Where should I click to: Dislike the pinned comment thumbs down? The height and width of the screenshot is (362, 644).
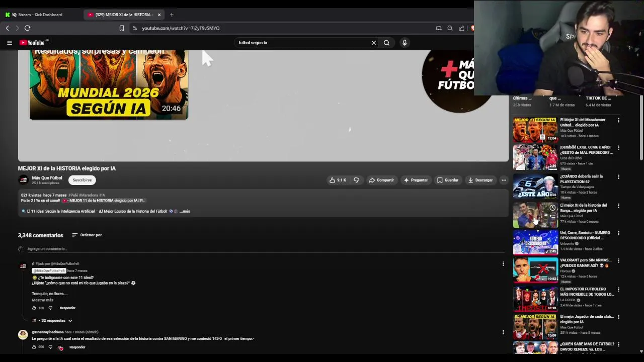coord(50,308)
